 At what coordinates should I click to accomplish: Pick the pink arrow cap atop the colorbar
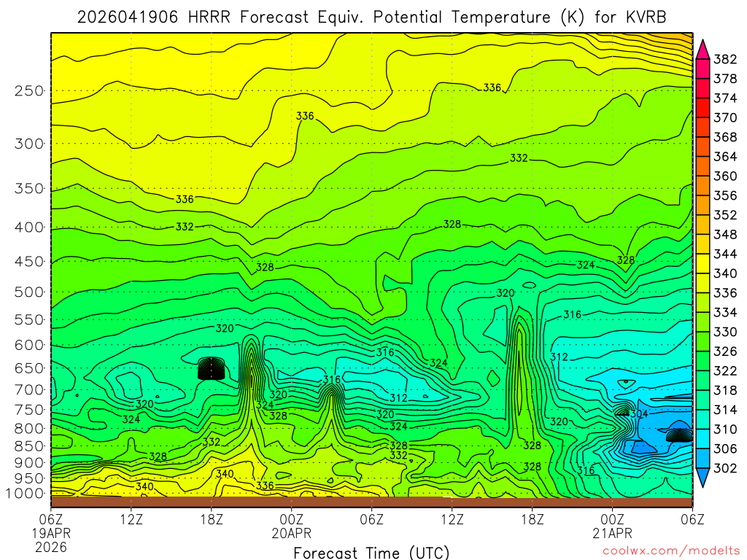pyautogui.click(x=703, y=50)
